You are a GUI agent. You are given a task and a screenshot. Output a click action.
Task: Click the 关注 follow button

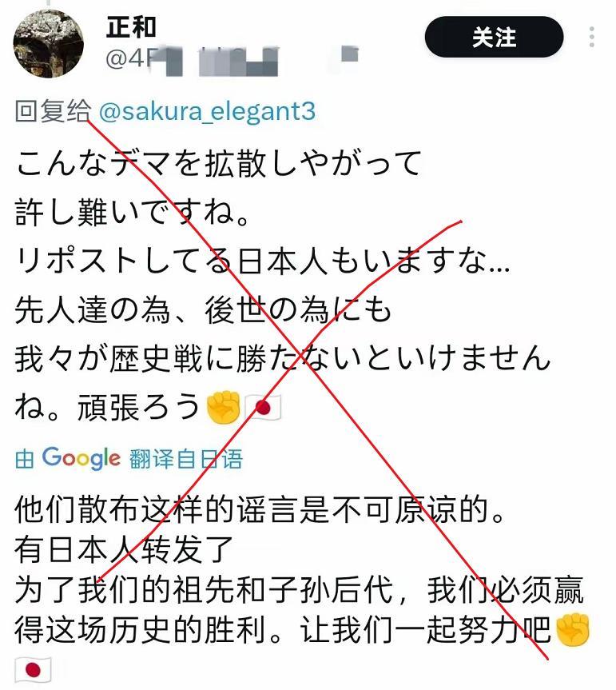tap(494, 38)
